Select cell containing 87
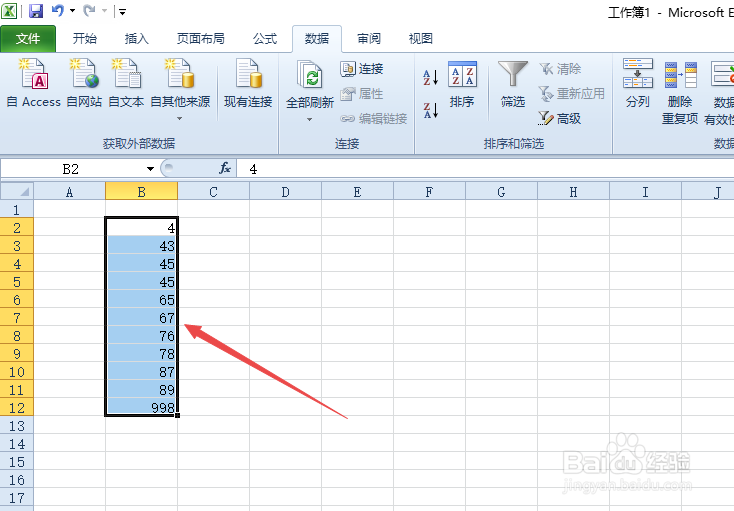This screenshot has width=734, height=511. [x=141, y=372]
